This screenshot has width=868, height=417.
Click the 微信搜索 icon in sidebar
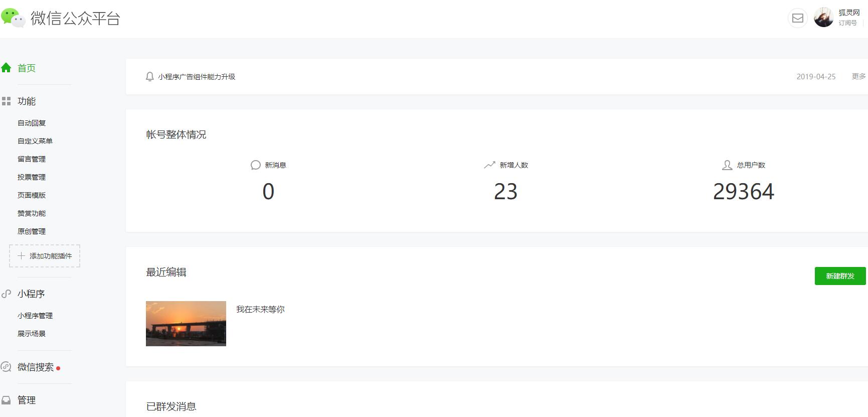pos(6,367)
